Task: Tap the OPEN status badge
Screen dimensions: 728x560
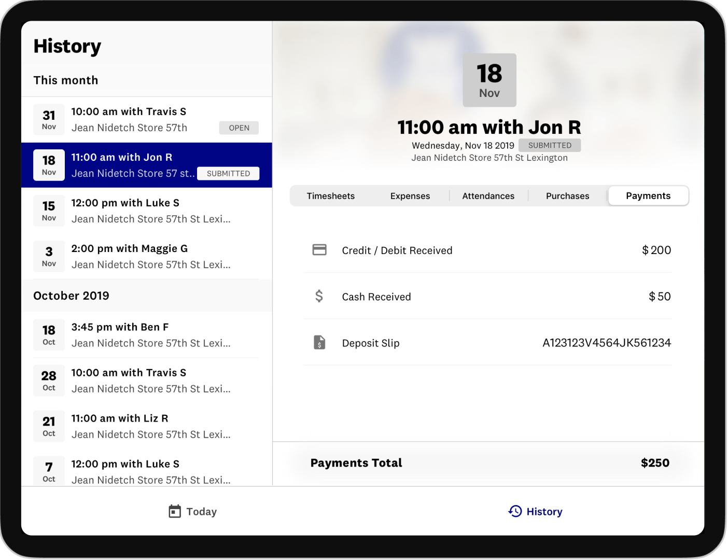Action: [239, 128]
